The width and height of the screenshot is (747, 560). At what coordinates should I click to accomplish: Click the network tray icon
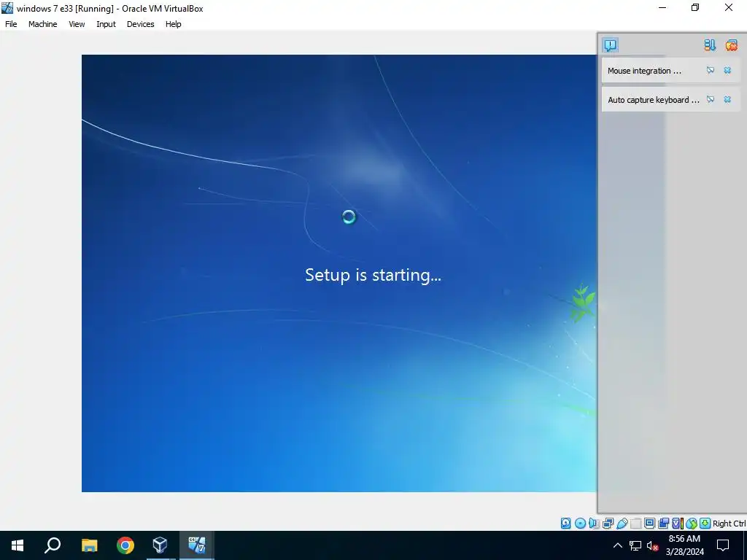[x=635, y=545]
